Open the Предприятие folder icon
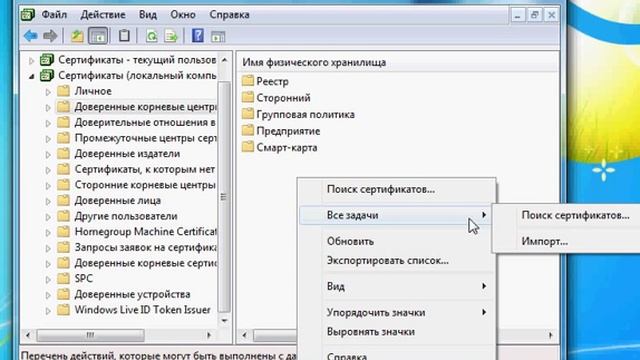This screenshot has height=360, width=640. coord(247,130)
